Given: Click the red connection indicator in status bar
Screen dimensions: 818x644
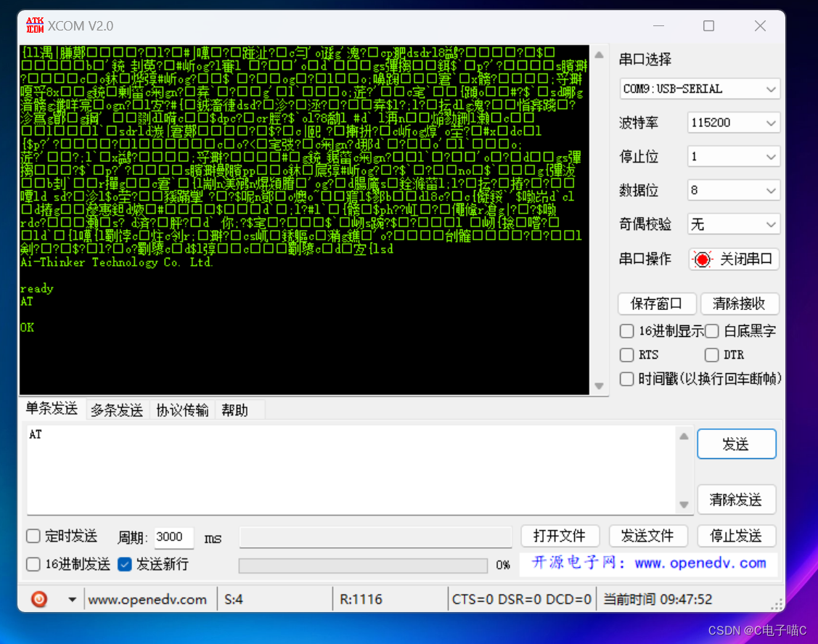Looking at the screenshot, I should tap(39, 599).
